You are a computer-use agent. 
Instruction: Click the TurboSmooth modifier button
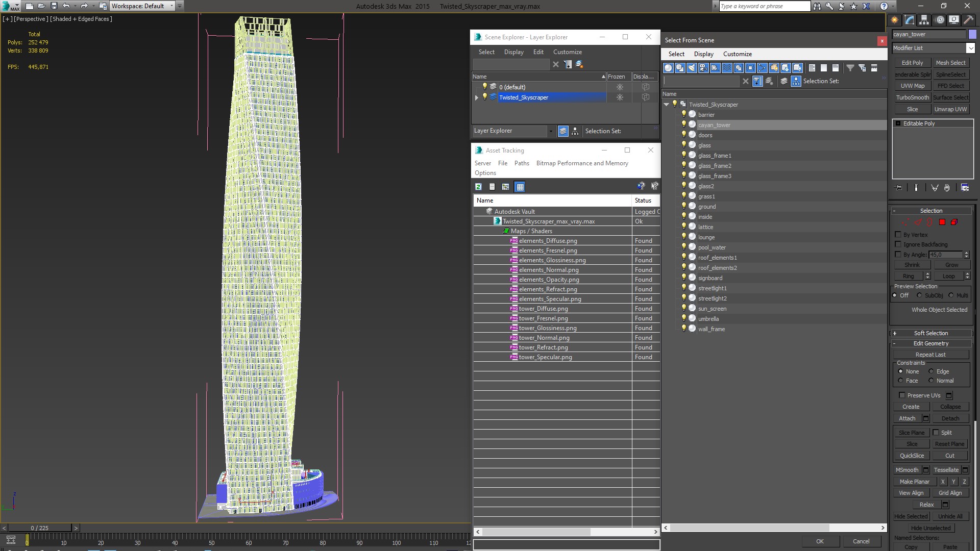[912, 97]
